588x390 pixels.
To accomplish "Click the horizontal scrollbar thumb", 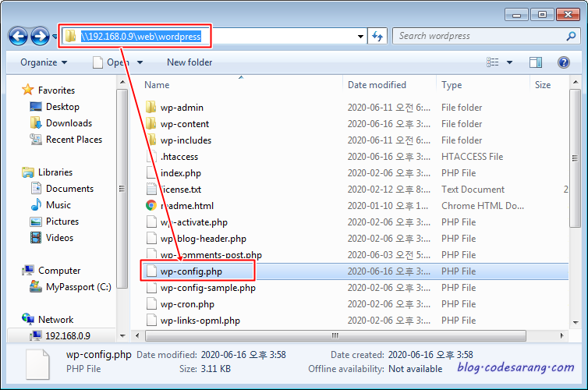I will (335, 335).
